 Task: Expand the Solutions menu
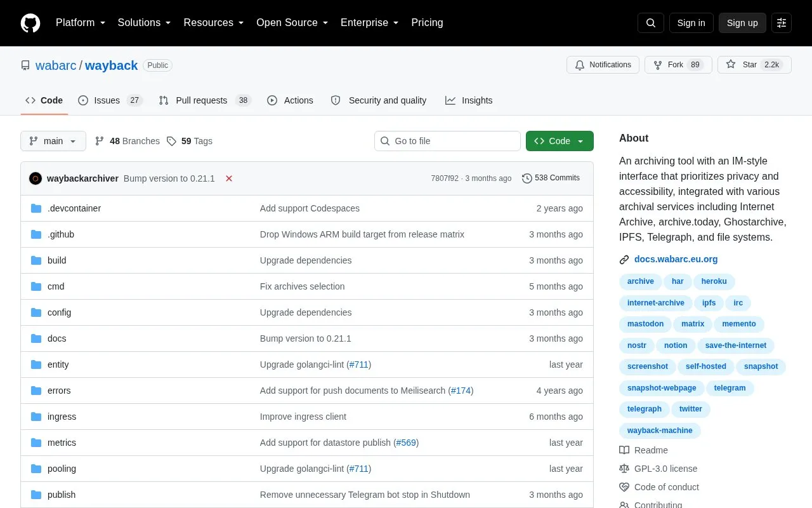[144, 23]
